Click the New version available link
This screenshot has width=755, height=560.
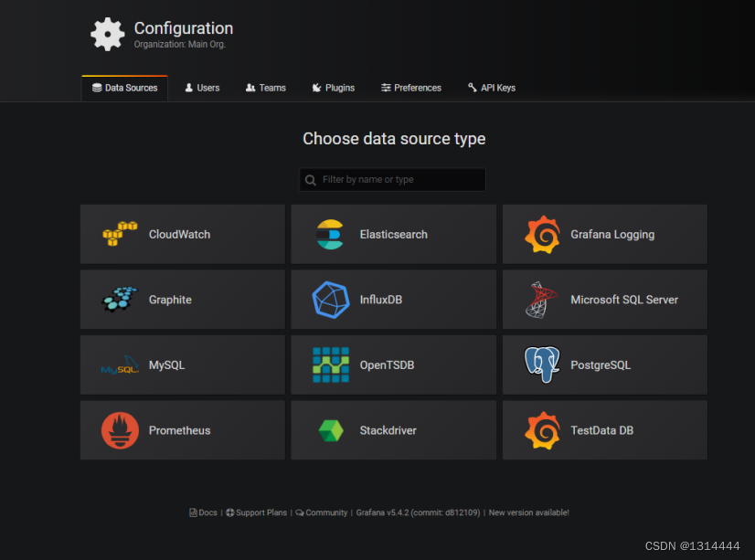click(528, 512)
